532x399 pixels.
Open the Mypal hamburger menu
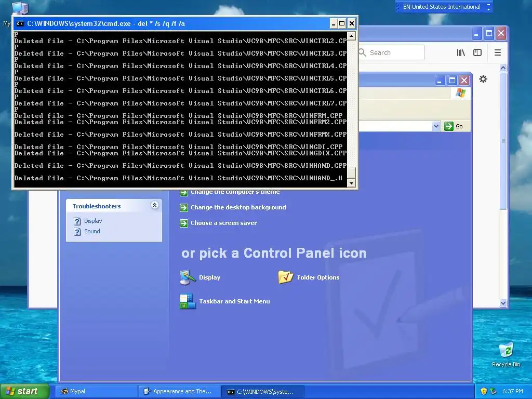497,52
